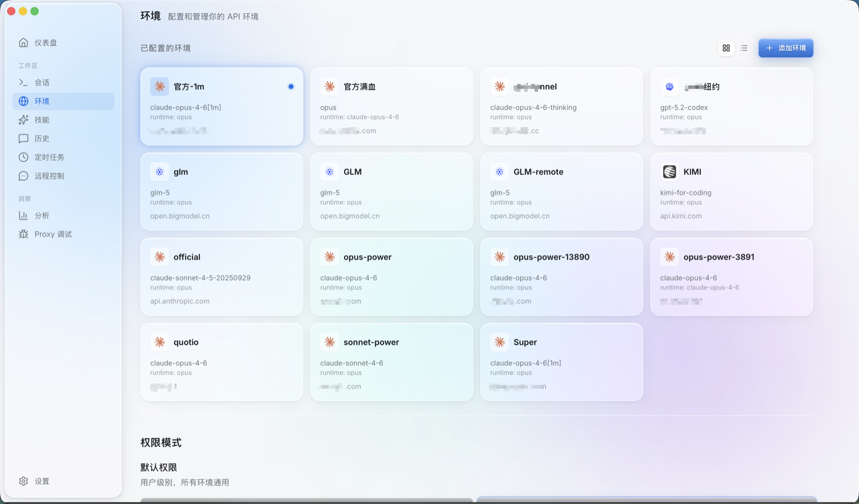Image resolution: width=859 pixels, height=504 pixels.
Task: Click the Claude icon on 官方满血 card
Action: pos(330,86)
